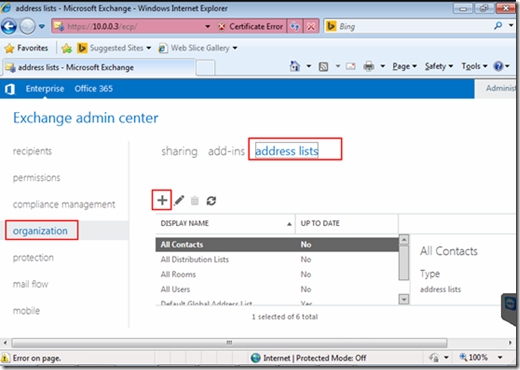Viewport: 520px width, 370px height.
Task: Click the refresh icon in list toolbar
Action: [x=211, y=201]
